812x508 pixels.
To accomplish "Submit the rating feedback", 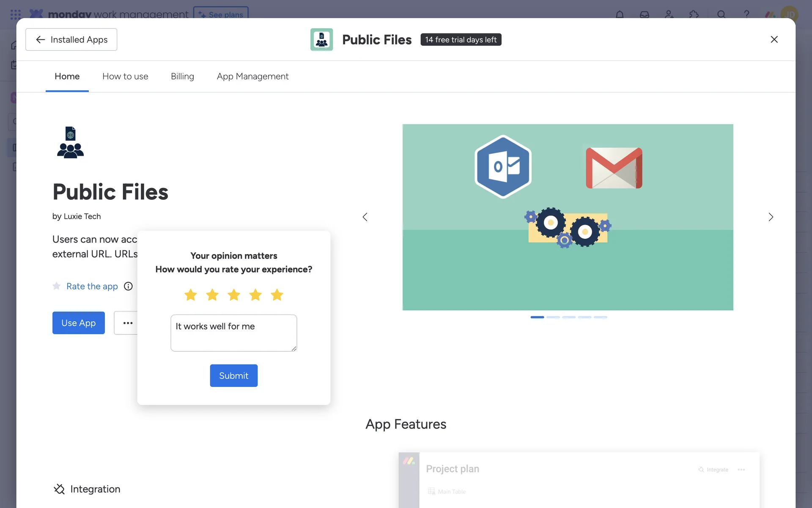I will tap(233, 375).
